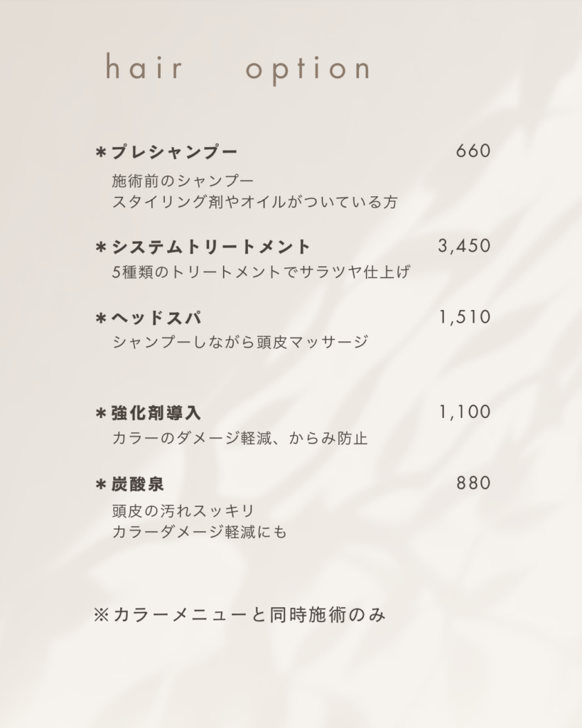Viewport: 582px width, 728px height.
Task: Select the システムトリートメント menu item heading
Action: [211, 247]
